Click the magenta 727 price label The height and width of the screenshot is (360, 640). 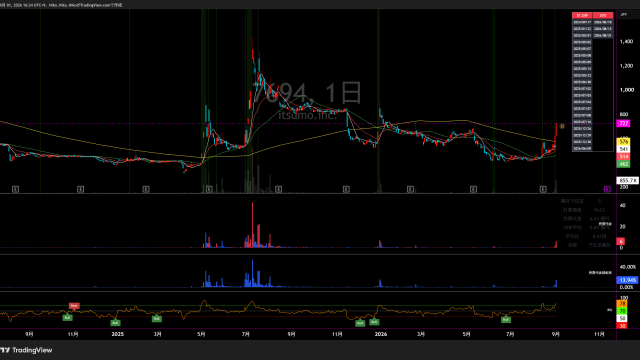pyautogui.click(x=623, y=123)
